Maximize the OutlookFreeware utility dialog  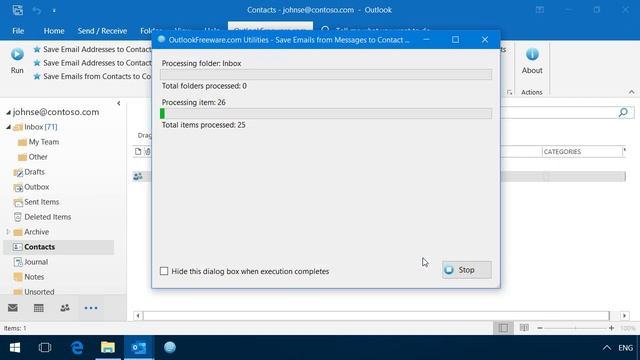coord(456,40)
